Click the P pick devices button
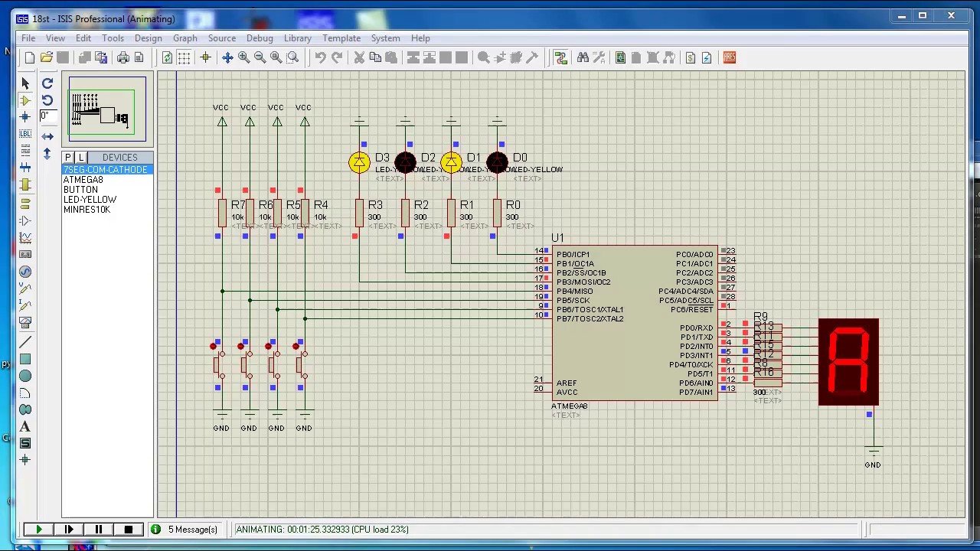This screenshot has height=551, width=980. click(x=68, y=158)
